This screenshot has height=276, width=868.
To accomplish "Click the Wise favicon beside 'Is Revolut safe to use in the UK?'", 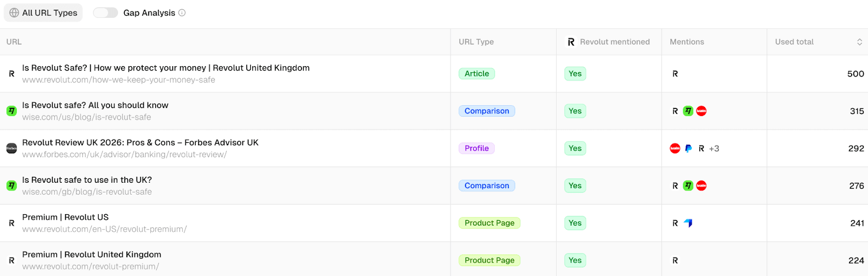I will tap(11, 186).
